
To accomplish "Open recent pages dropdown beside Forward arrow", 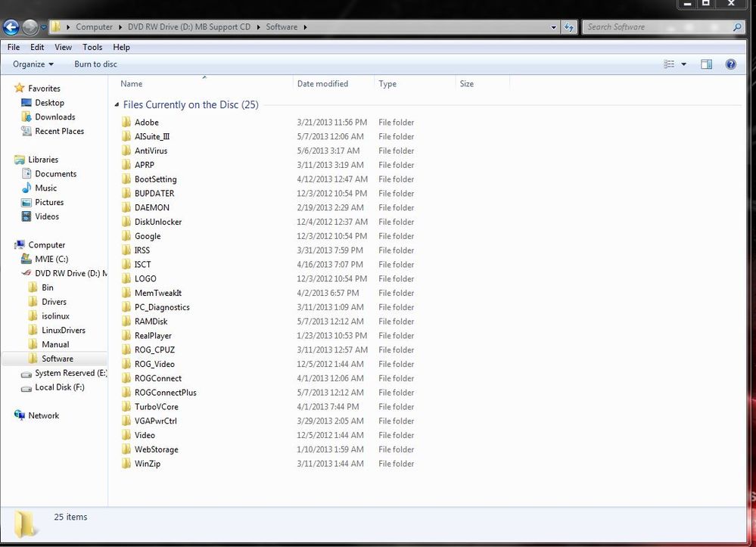I will (x=43, y=27).
